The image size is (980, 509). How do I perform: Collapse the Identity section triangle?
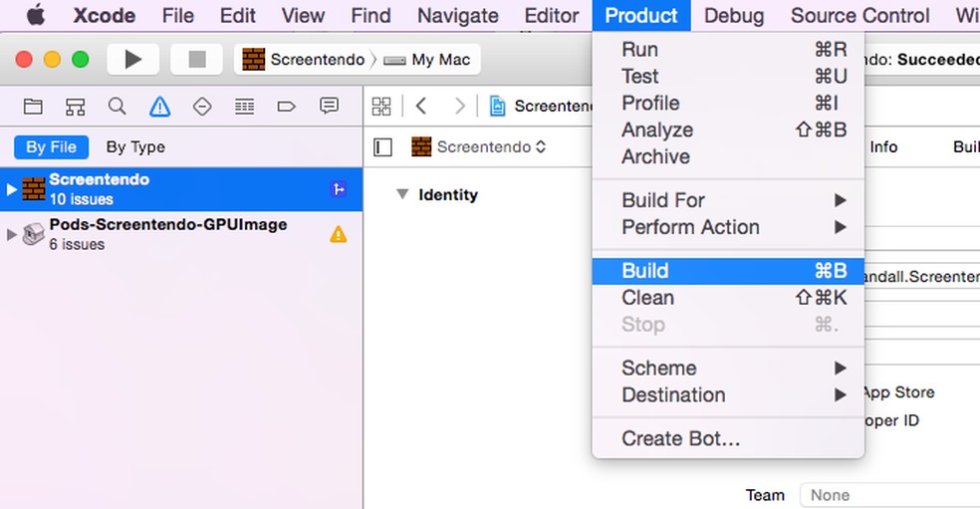tap(402, 194)
